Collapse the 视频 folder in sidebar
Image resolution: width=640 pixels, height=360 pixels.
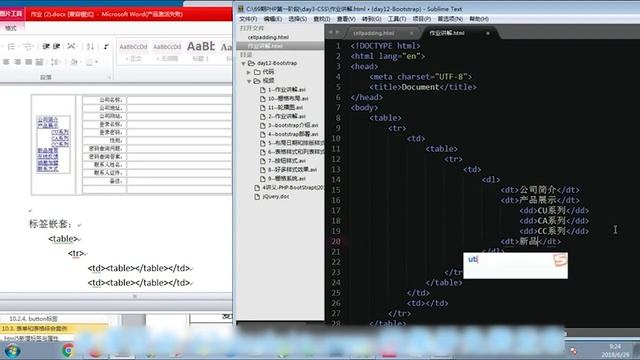pyautogui.click(x=249, y=81)
